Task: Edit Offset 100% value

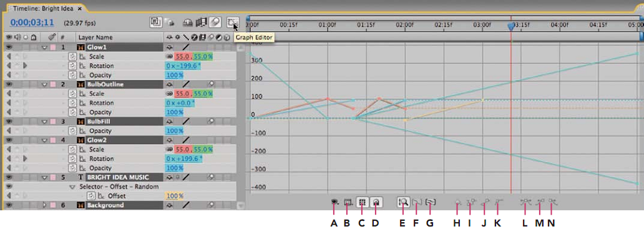Action: [175, 196]
